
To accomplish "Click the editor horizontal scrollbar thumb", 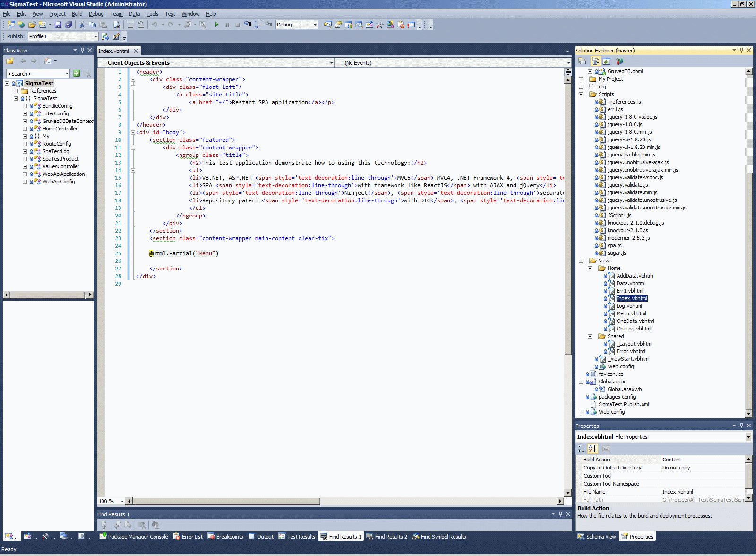I will coord(226,501).
